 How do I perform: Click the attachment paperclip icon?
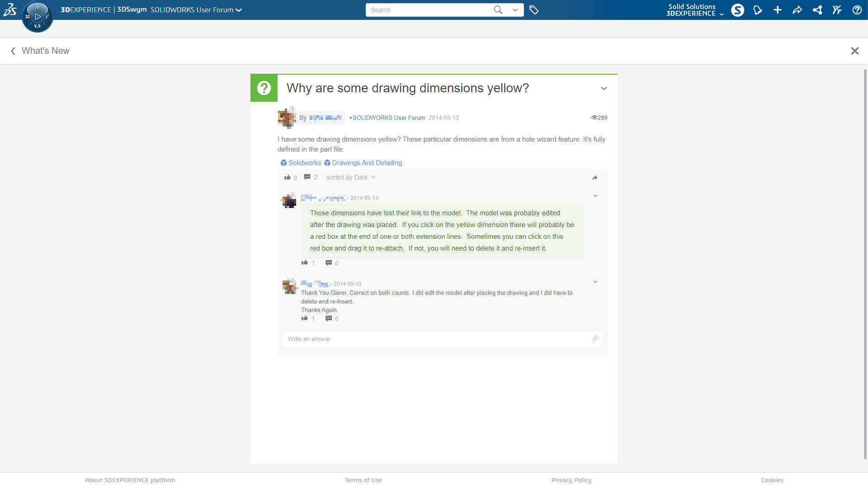tap(595, 339)
